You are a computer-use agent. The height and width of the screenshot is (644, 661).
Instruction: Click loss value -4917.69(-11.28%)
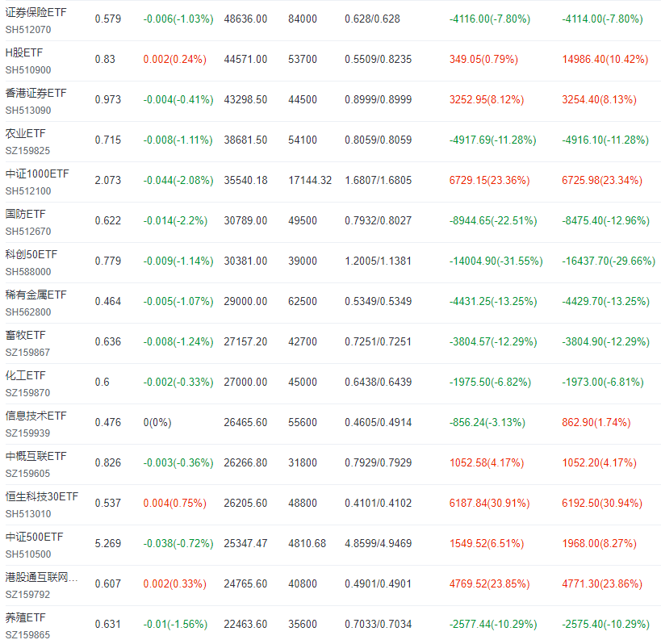[493, 140]
